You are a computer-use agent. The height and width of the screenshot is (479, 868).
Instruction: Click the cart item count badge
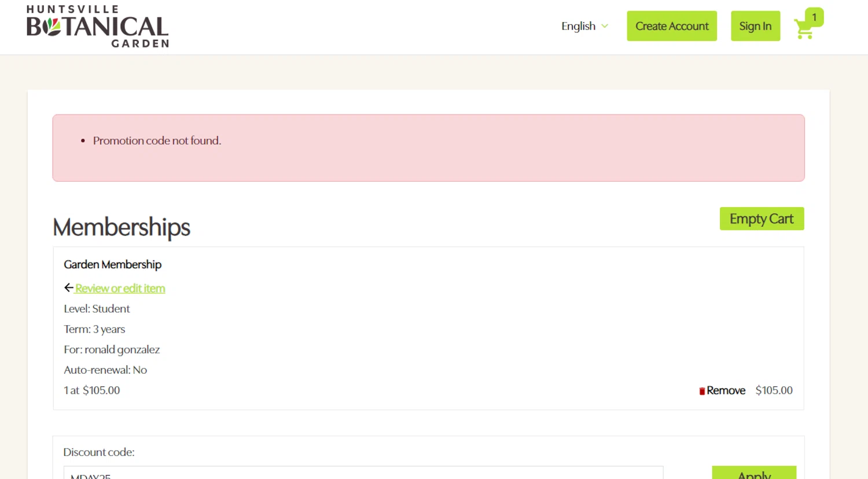[814, 17]
